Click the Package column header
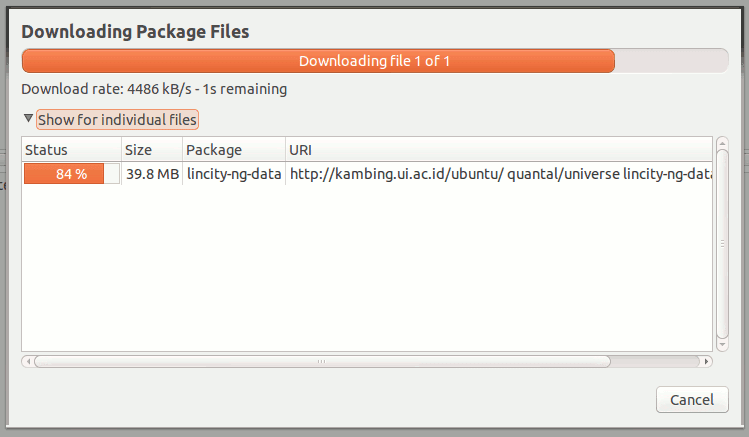Image resolution: width=749 pixels, height=437 pixels. [233, 150]
